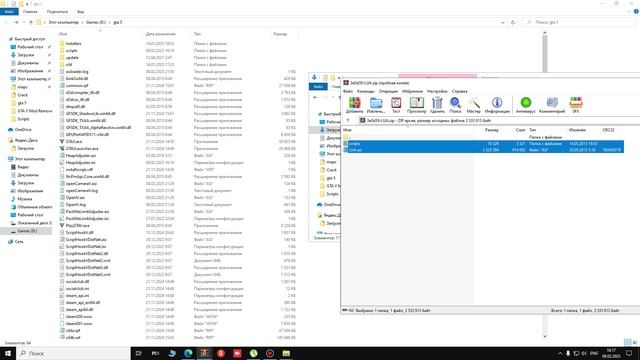Select Яндекс.Диск in the navigation pane
This screenshot has width=640, height=360.
click(26, 140)
